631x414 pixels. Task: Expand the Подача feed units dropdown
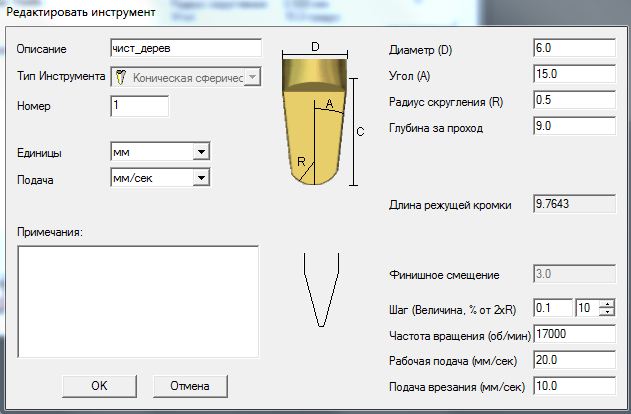click(x=200, y=177)
